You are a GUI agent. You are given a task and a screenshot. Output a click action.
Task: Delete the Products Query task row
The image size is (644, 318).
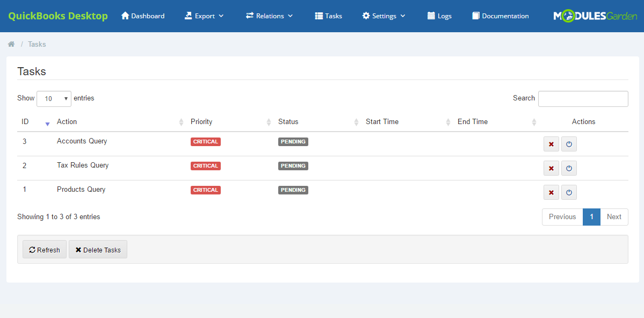pyautogui.click(x=551, y=192)
